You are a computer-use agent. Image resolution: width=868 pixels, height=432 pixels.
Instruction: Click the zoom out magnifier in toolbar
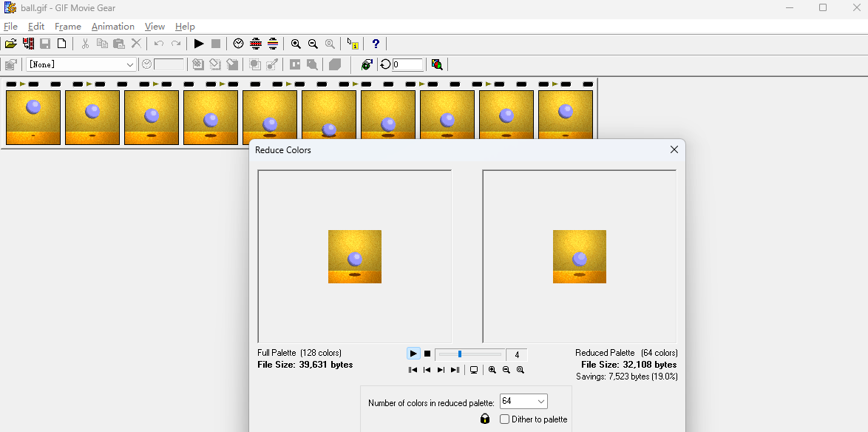click(313, 44)
